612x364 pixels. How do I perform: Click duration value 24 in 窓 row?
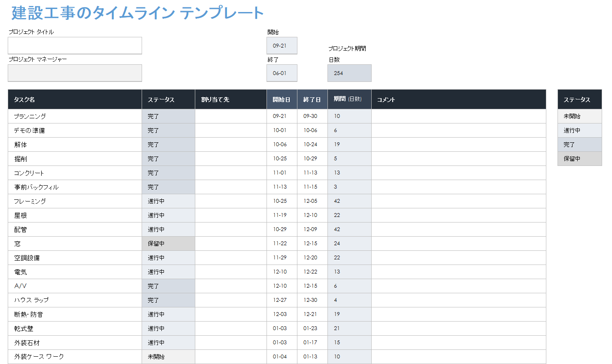[x=349, y=244]
